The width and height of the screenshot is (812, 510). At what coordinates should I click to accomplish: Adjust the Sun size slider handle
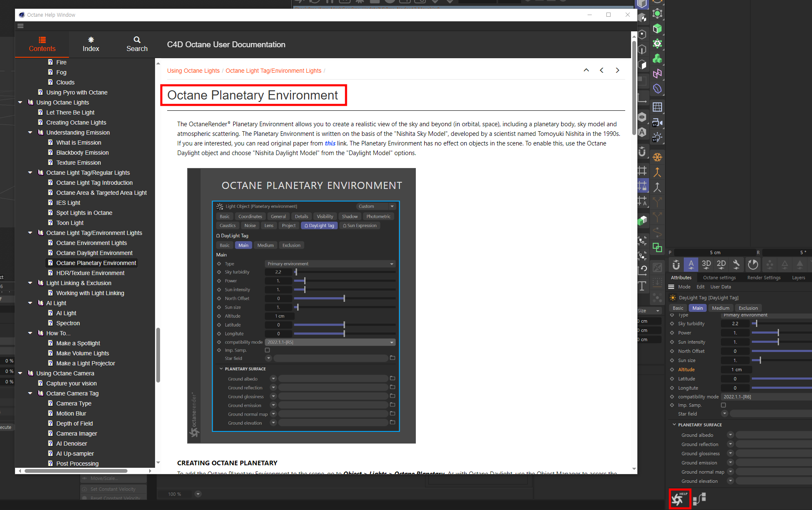click(x=760, y=360)
